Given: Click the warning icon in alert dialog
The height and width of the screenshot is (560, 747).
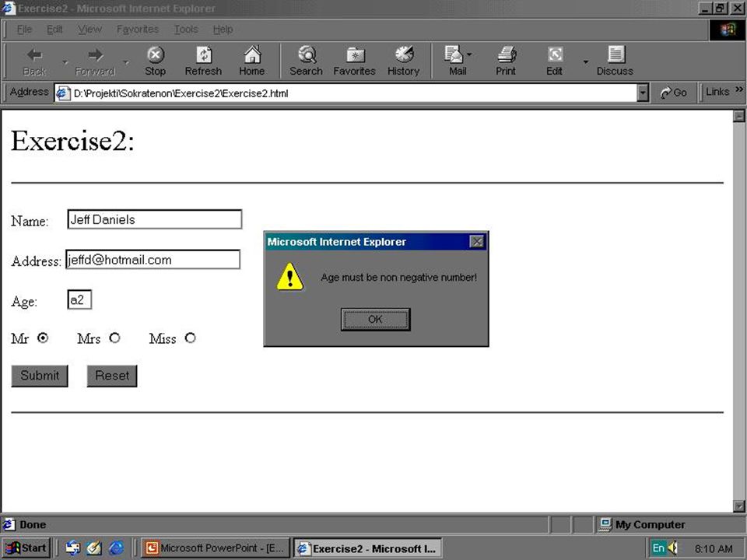Looking at the screenshot, I should pos(289,276).
